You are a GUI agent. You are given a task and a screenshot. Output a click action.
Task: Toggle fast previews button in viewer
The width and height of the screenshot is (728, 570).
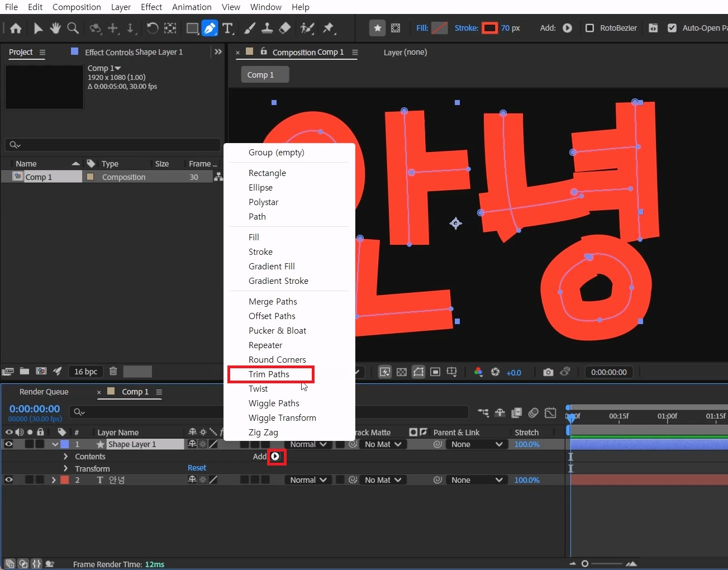385,372
